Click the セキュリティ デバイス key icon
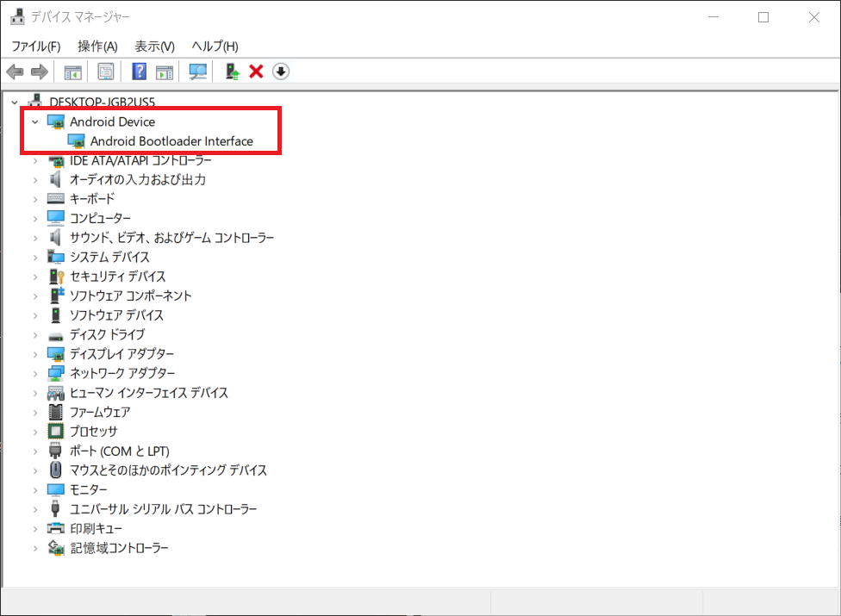The image size is (841, 616). coord(56,276)
